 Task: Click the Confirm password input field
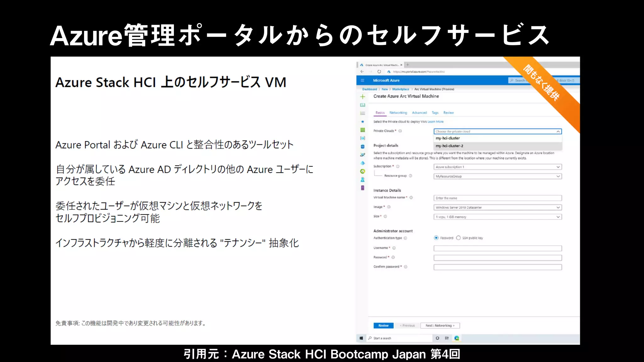(498, 267)
